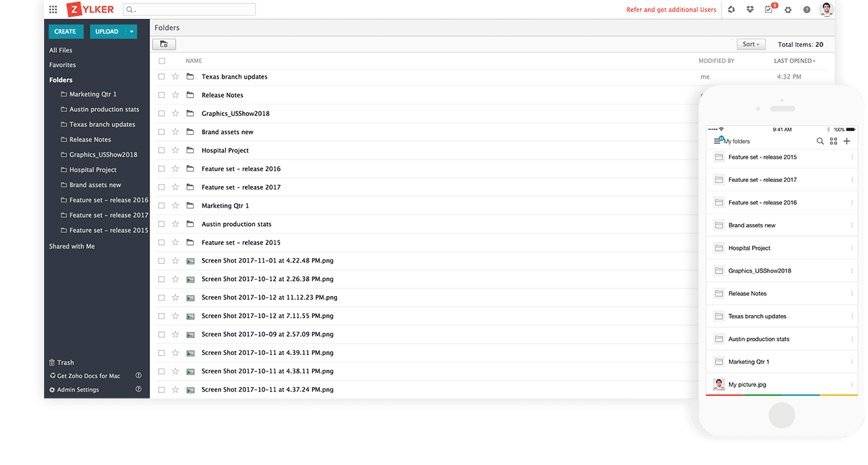Screen dimensions: 868x465
Task: Click help icon beside Get Zoho Docs
Action: [138, 375]
